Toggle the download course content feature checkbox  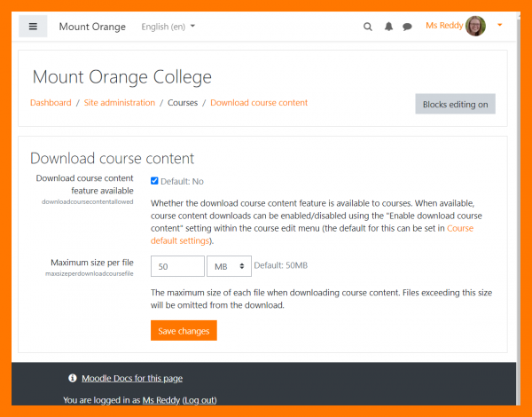[x=154, y=181]
